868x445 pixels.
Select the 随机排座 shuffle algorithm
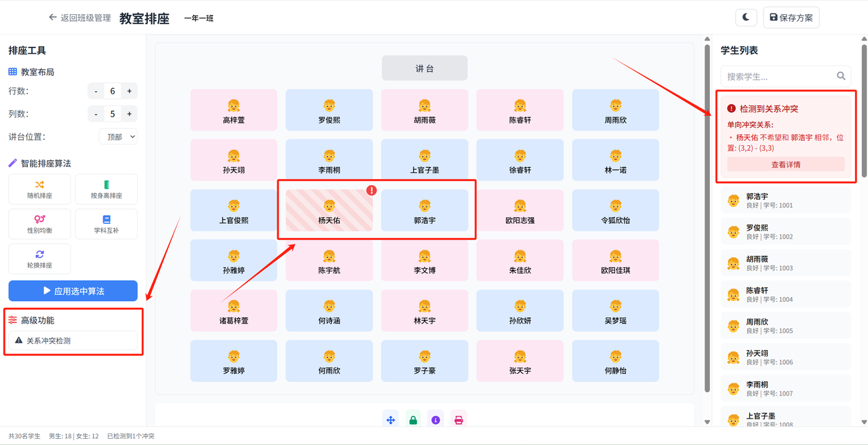(x=39, y=189)
